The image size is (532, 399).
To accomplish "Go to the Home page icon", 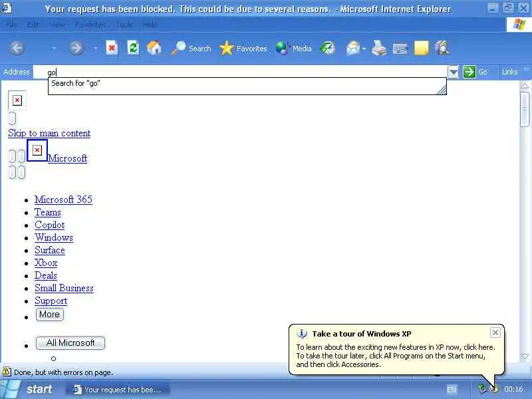I will click(x=154, y=48).
